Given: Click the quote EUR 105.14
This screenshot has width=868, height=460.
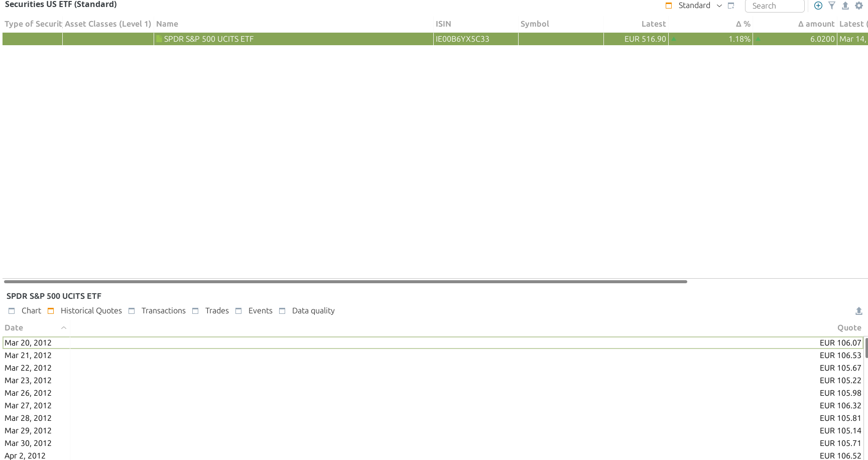Looking at the screenshot, I should [x=840, y=430].
